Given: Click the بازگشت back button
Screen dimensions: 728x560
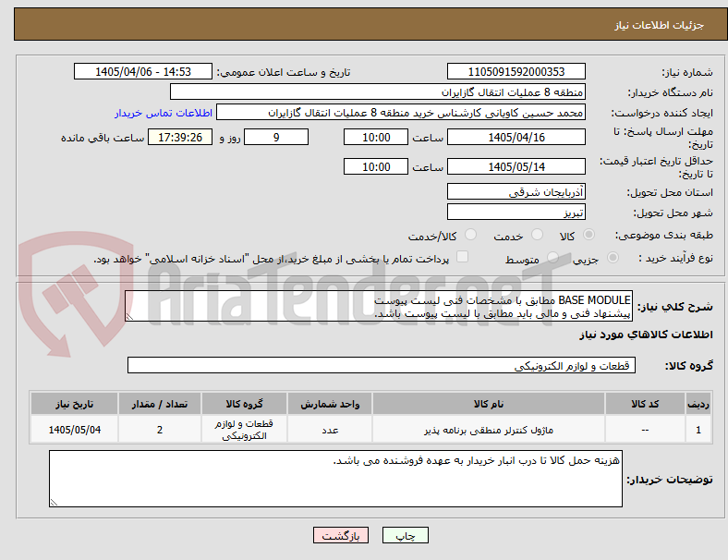Looking at the screenshot, I should pos(341,535).
